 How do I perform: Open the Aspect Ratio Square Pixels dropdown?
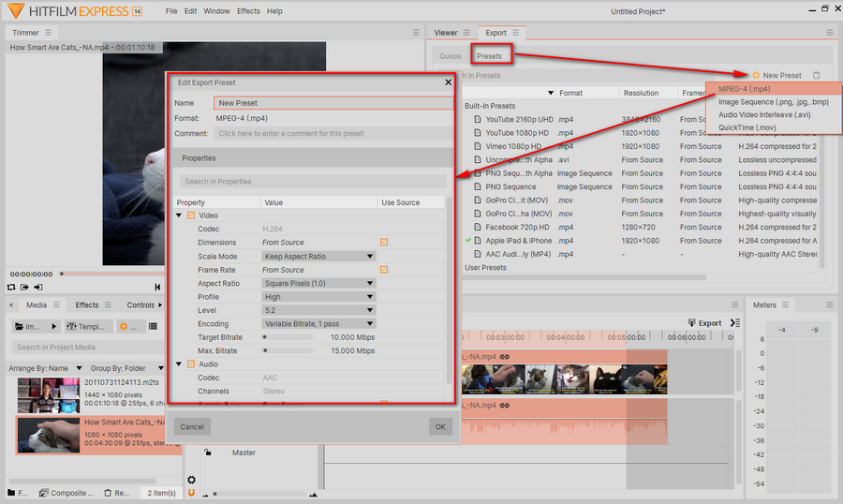tap(318, 284)
